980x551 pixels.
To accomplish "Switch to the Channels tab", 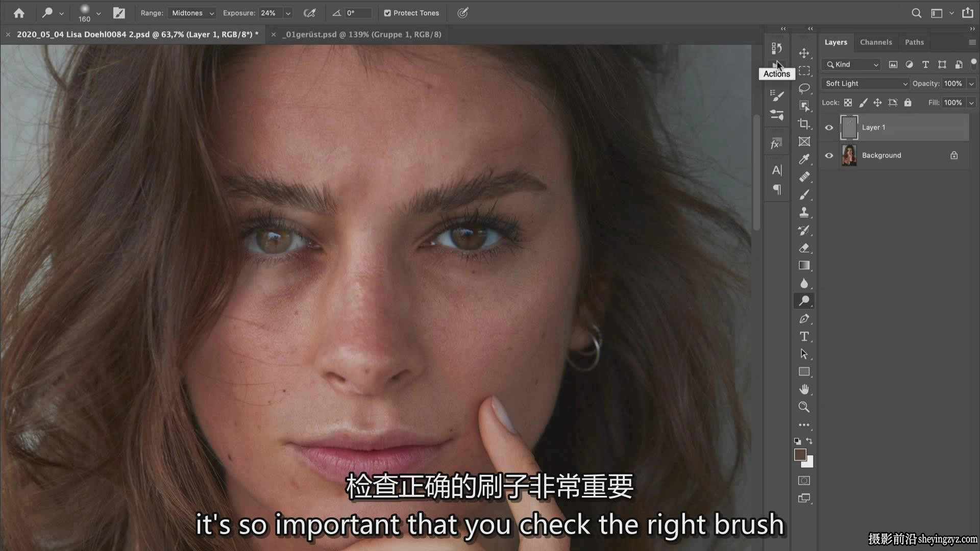I will tap(876, 42).
